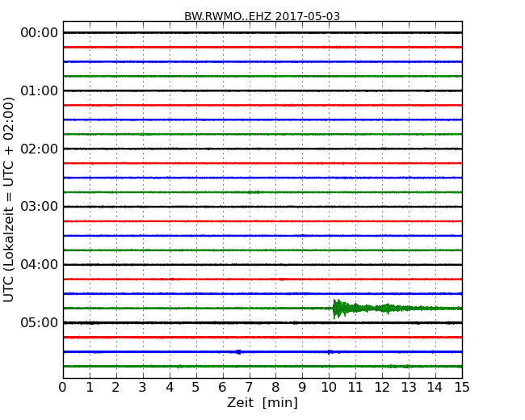Viewport: 525px width, 420px height.
Task: Click the x-axis tick label 2
Action: click(115, 388)
